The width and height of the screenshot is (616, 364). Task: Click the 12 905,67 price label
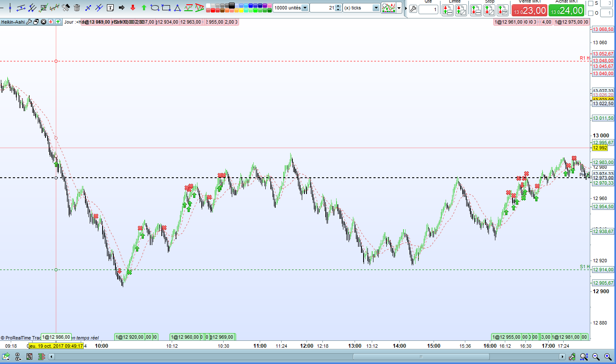click(603, 283)
